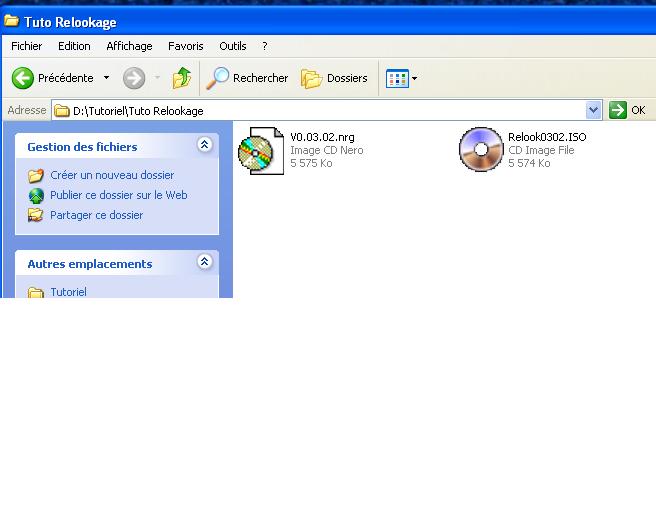Click the Tutoriel folder icon
The width and height of the screenshot is (656, 512).
click(x=36, y=292)
